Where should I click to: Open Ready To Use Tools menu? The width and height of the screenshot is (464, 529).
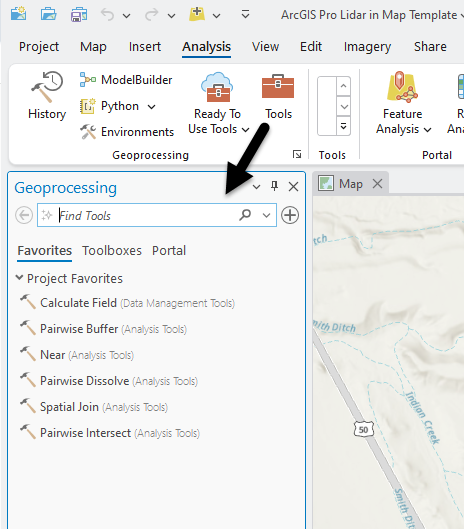click(218, 103)
